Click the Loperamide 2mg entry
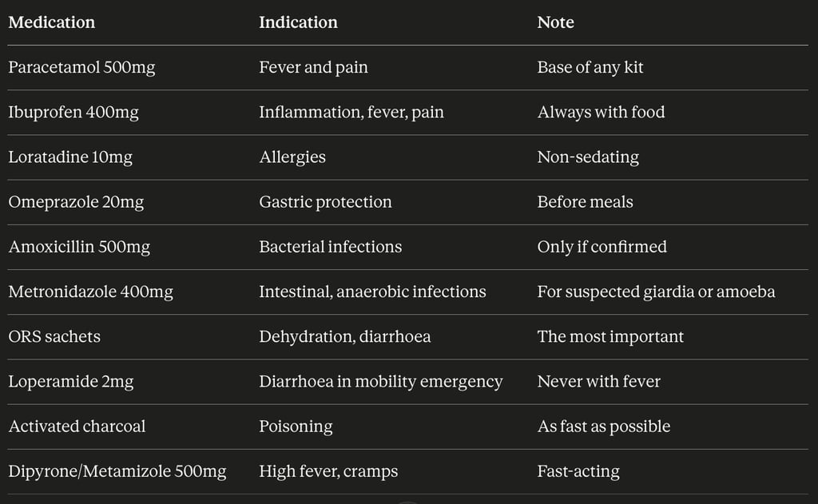This screenshot has width=818, height=504. [71, 381]
